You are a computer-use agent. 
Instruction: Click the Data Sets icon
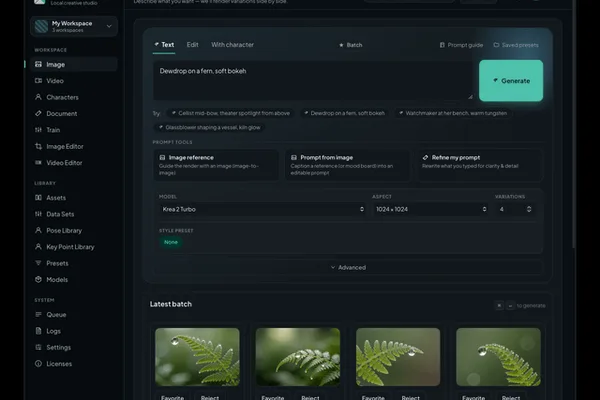click(38, 214)
